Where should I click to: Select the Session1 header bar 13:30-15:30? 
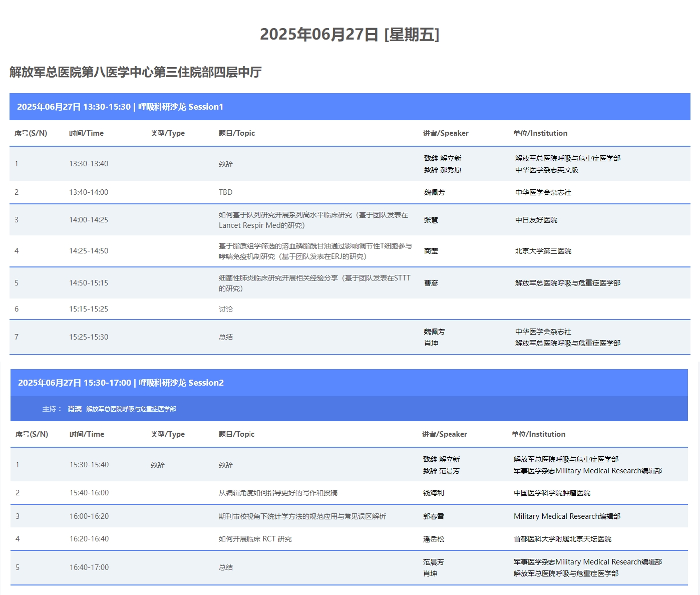click(350, 107)
